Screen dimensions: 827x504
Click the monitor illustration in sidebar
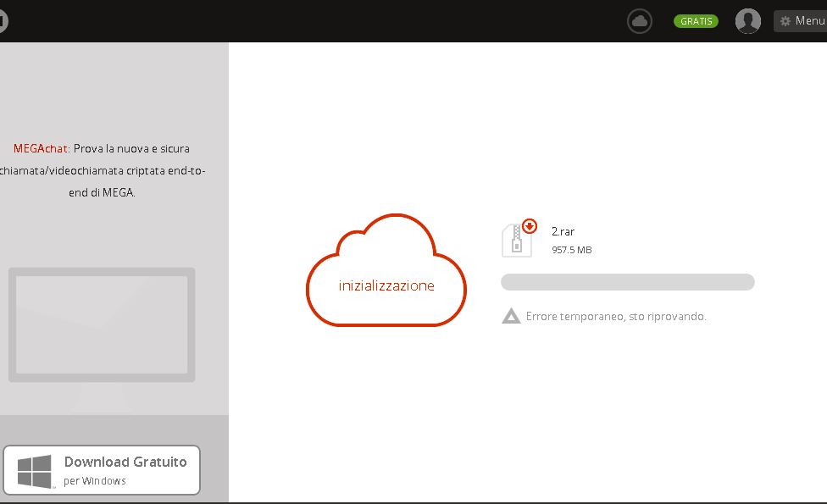[x=102, y=339]
